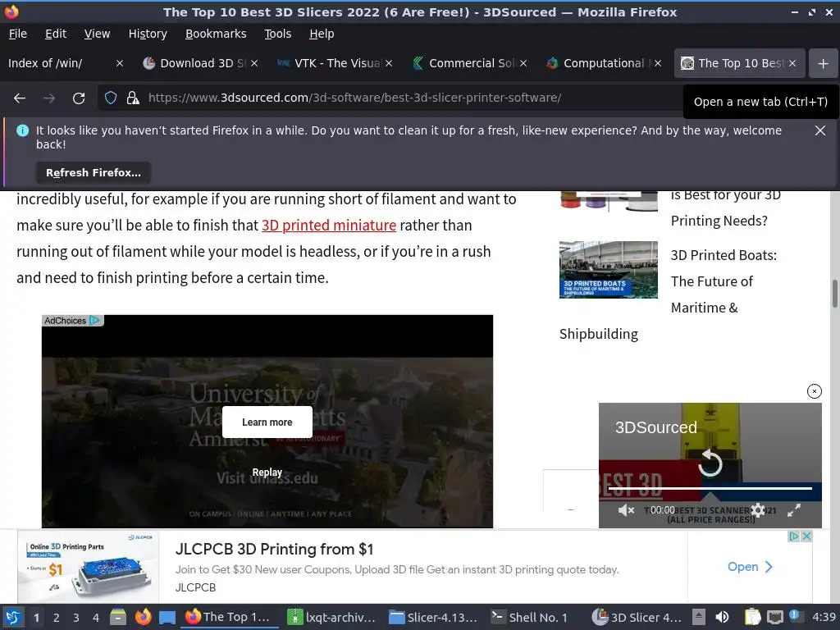Viewport: 840px width, 630px height.
Task: Seek on the floating video progress bar
Action: 710,489
